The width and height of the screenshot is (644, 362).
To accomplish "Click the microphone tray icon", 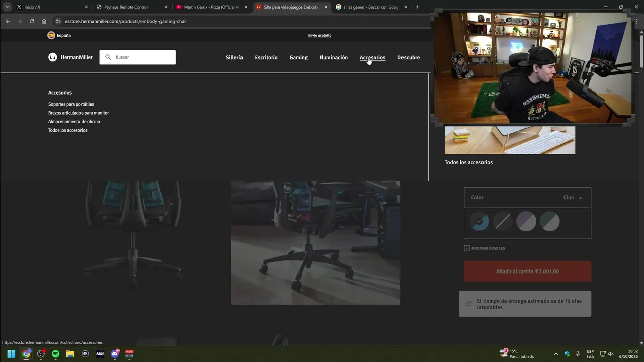I will 578,354.
